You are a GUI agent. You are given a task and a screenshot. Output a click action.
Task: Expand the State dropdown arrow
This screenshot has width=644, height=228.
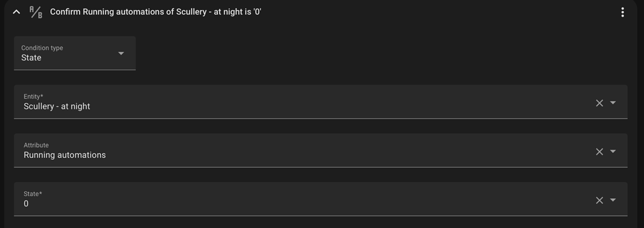click(613, 199)
